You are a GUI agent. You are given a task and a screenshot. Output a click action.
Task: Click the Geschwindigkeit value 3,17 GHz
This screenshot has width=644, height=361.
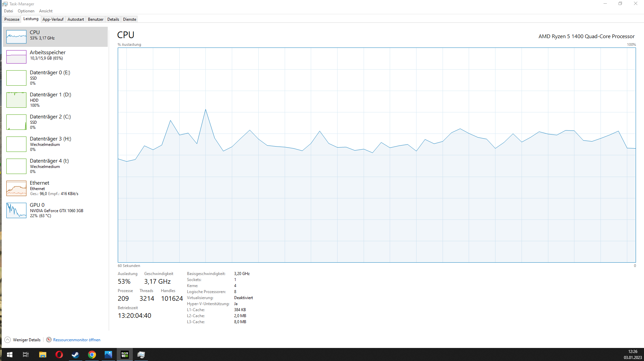point(157,282)
